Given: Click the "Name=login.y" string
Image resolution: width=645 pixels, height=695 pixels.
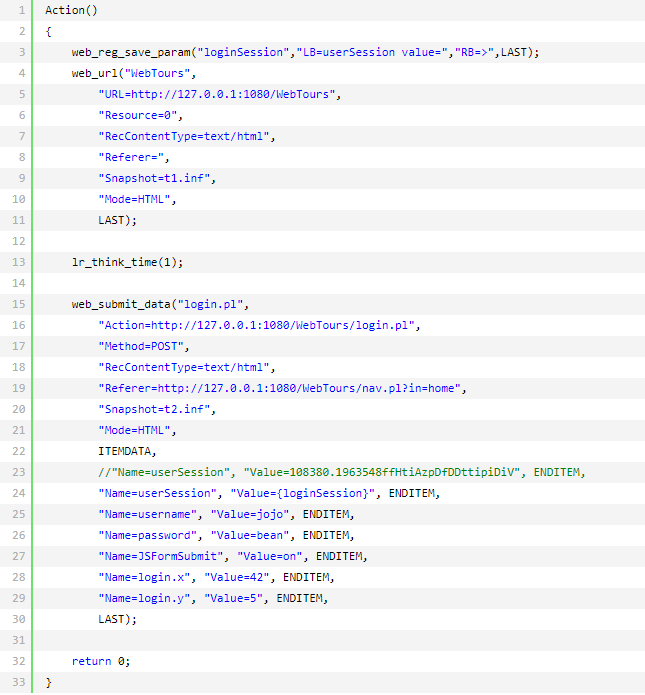Looking at the screenshot, I should click(145, 598).
